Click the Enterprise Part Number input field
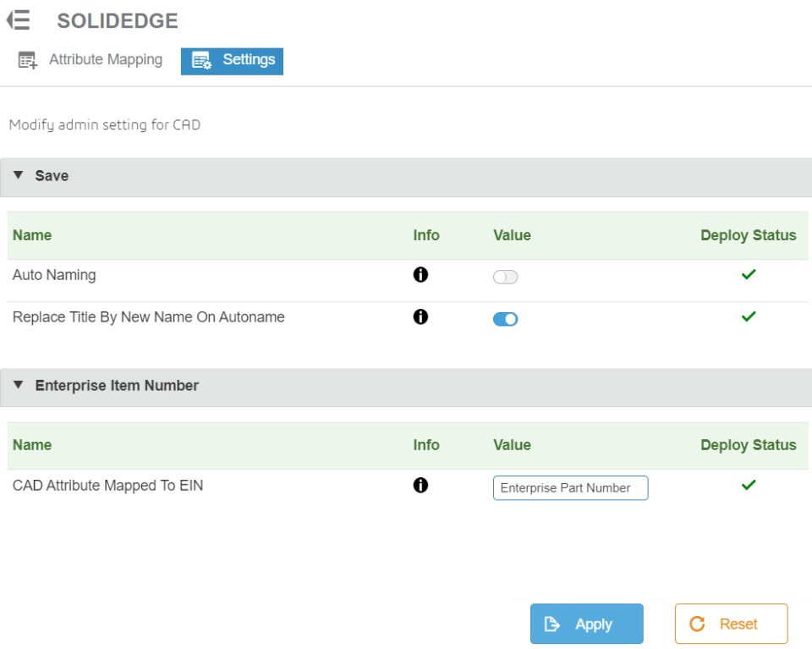 click(x=570, y=488)
